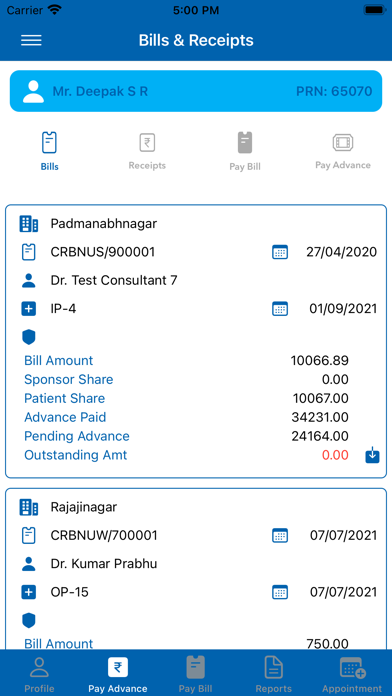Click the plus icon beside IP-4
Image resolution: width=392 pixels, height=696 pixels.
[29, 309]
